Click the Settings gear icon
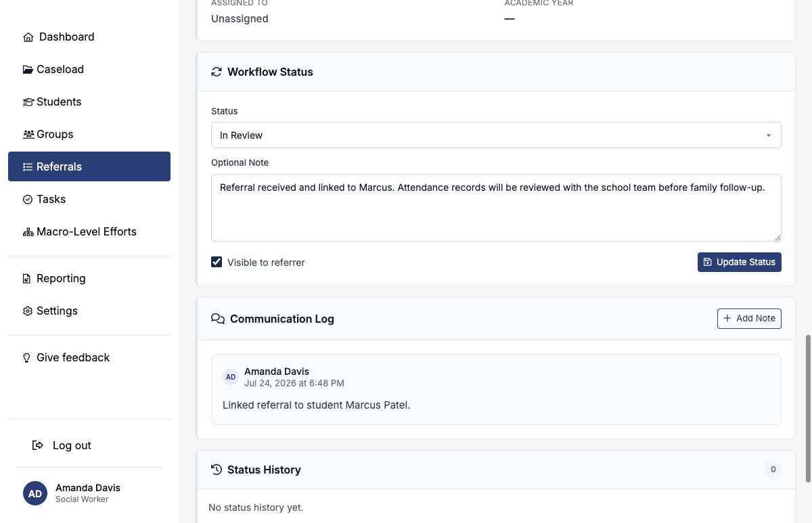The width and height of the screenshot is (812, 523). click(28, 311)
